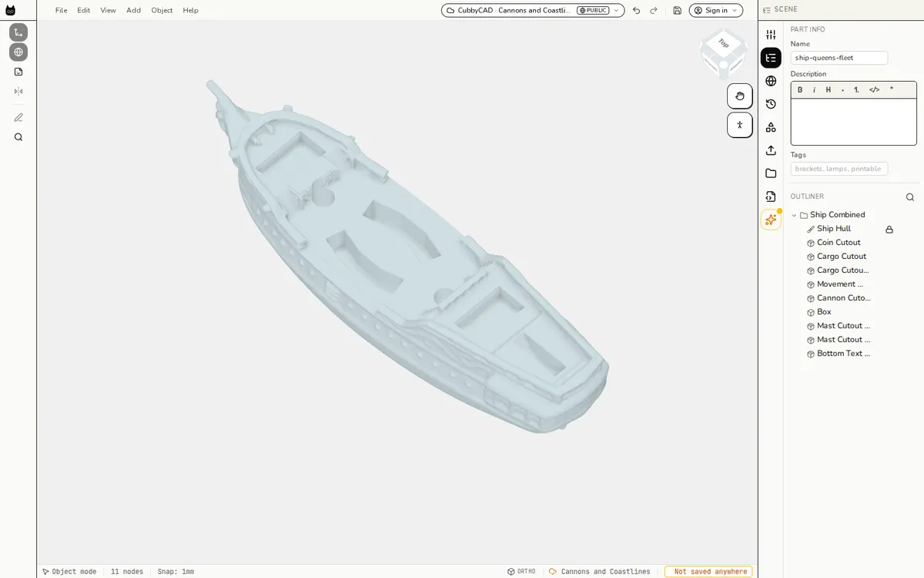
Task: Select Box in outliner
Action: click(824, 312)
